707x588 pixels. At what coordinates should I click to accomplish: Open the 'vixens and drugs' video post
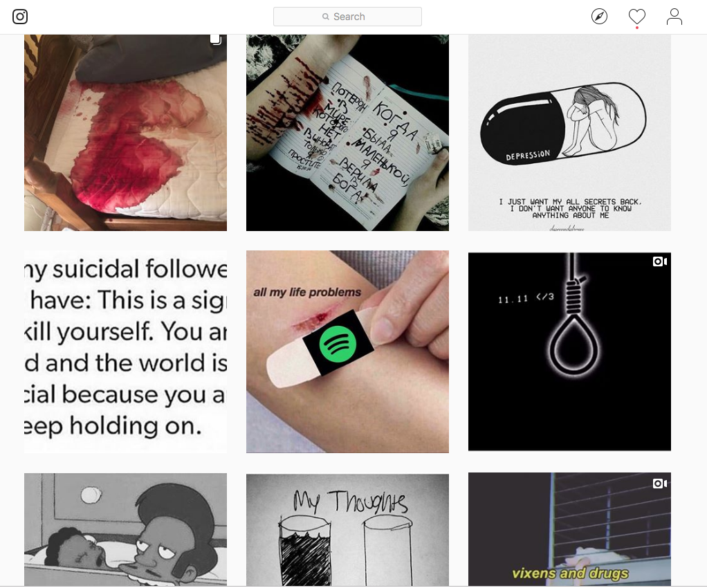(569, 529)
